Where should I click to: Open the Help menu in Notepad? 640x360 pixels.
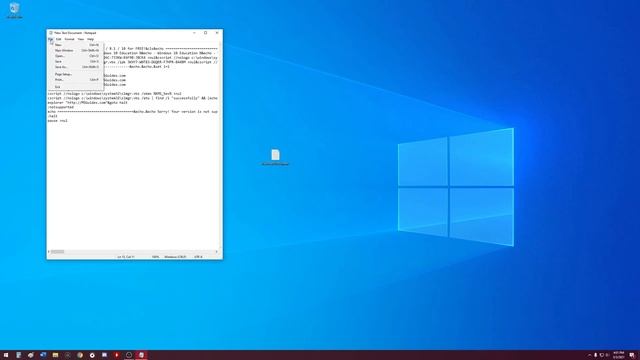(90, 39)
